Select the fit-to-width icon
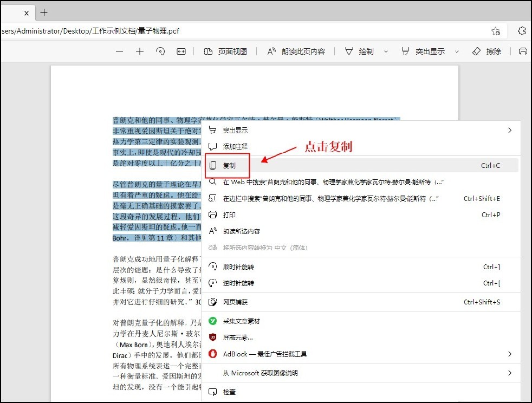Viewport: 532px width, 403px height. click(x=180, y=51)
